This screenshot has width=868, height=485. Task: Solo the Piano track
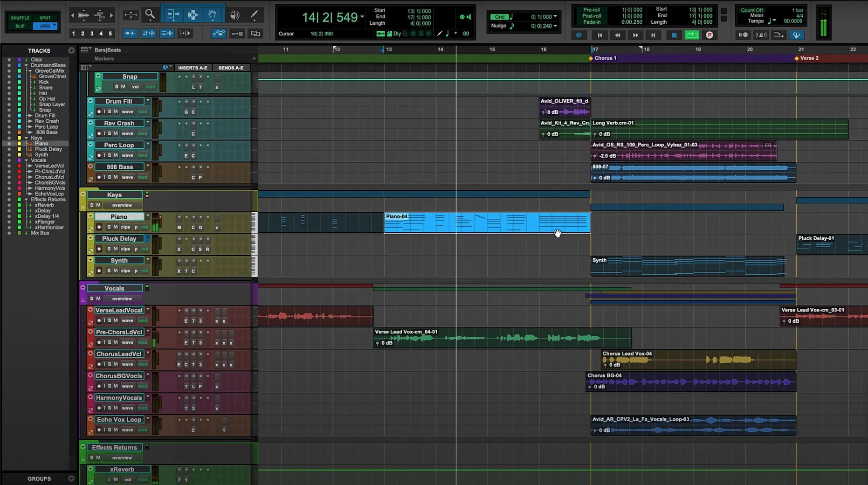[x=109, y=227]
